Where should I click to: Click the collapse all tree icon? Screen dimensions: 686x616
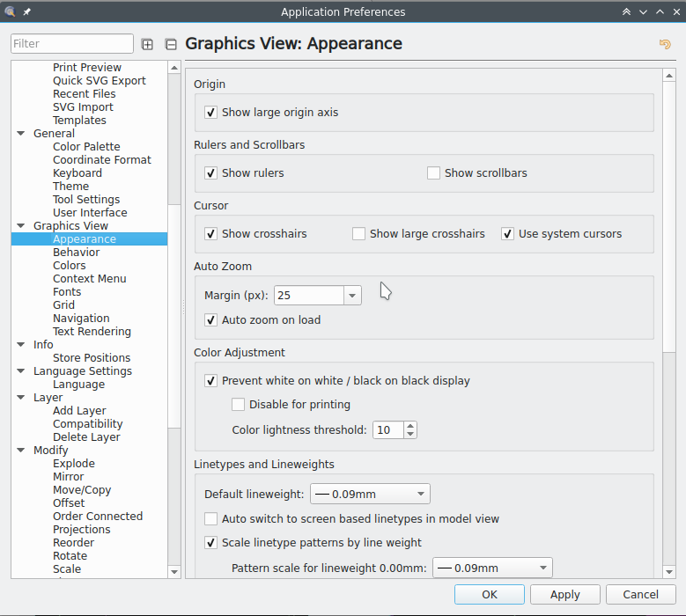tap(171, 44)
